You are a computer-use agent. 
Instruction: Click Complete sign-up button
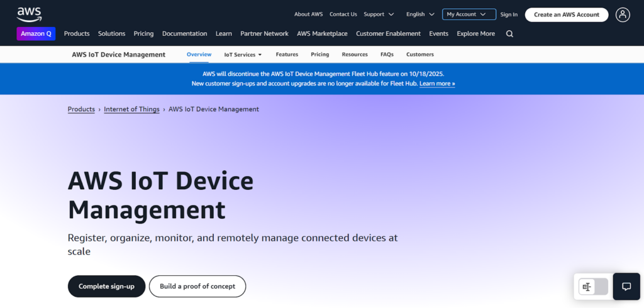[x=106, y=286]
